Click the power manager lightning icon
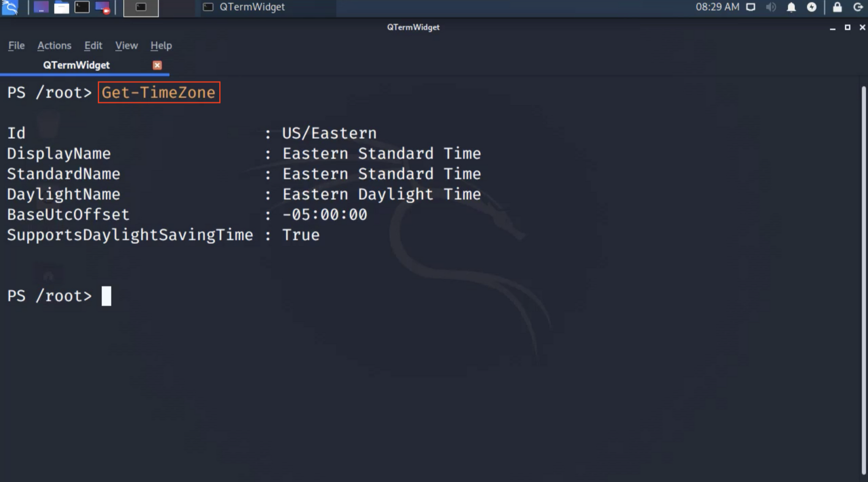Viewport: 868px width, 482px height. tap(812, 7)
